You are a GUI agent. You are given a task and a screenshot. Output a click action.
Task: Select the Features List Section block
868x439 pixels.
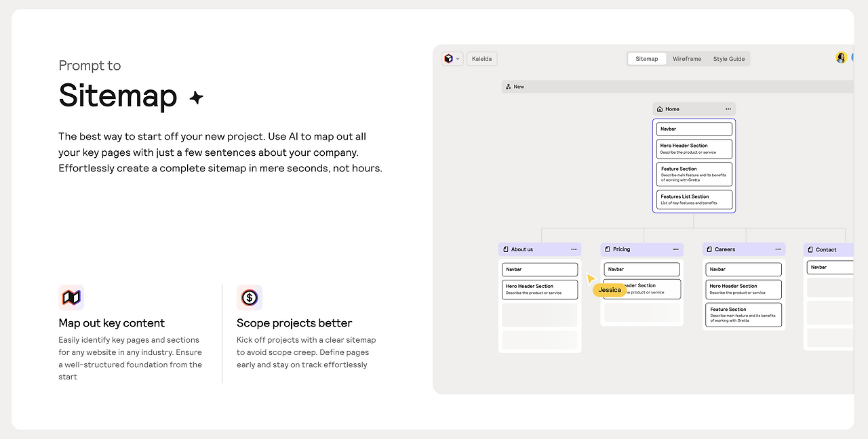pyautogui.click(x=694, y=199)
